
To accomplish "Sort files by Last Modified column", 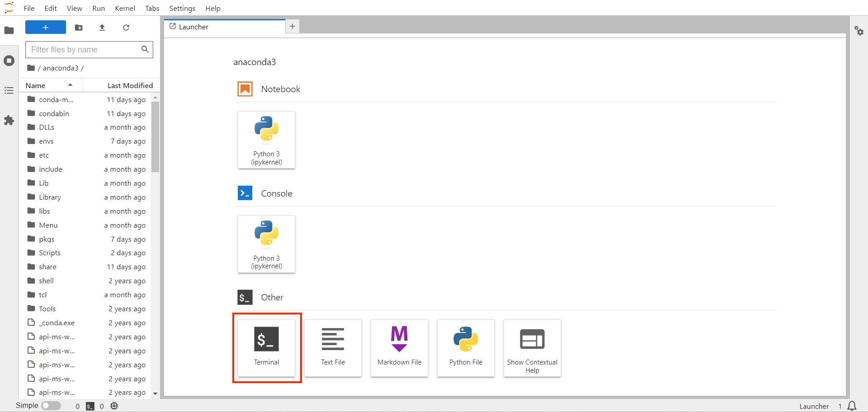I will point(122,85).
